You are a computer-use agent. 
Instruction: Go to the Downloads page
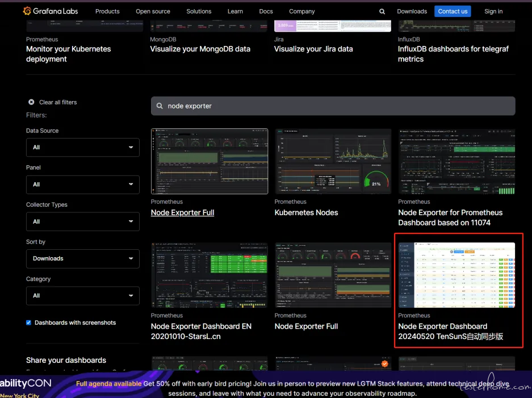click(412, 11)
